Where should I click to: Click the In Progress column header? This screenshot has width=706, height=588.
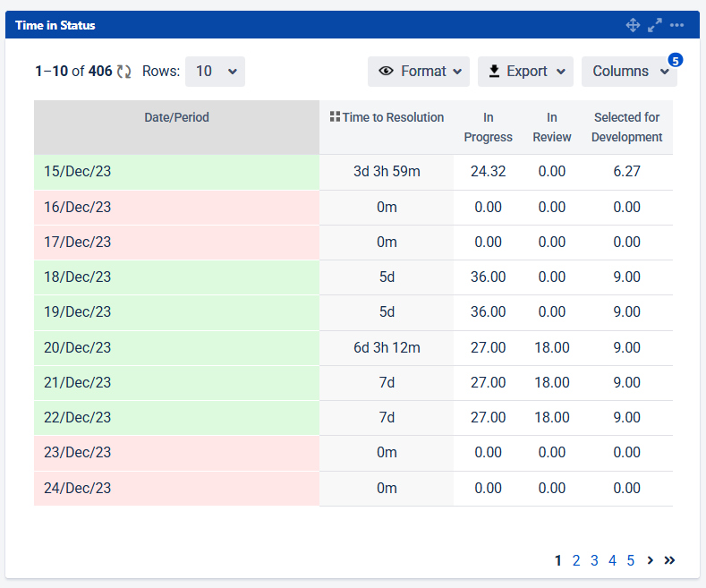[x=489, y=127]
